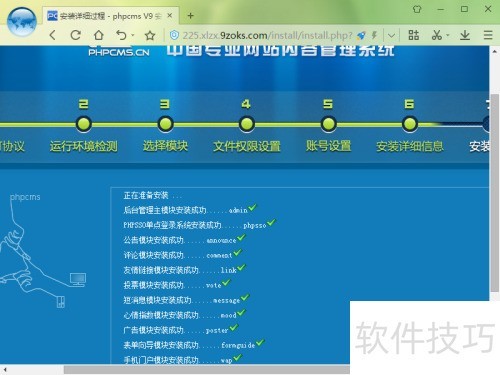Open the browser hamburger menu

click(x=488, y=35)
